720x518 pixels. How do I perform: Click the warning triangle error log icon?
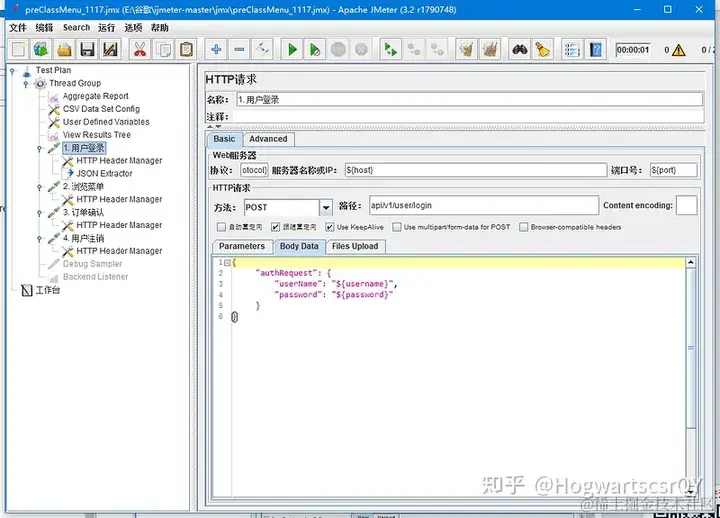coord(678,50)
